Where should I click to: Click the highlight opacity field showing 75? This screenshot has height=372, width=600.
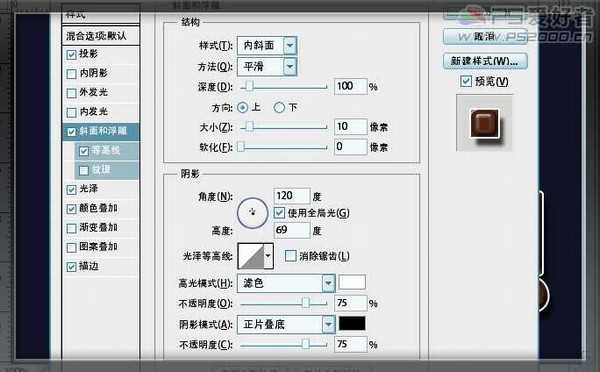point(351,303)
